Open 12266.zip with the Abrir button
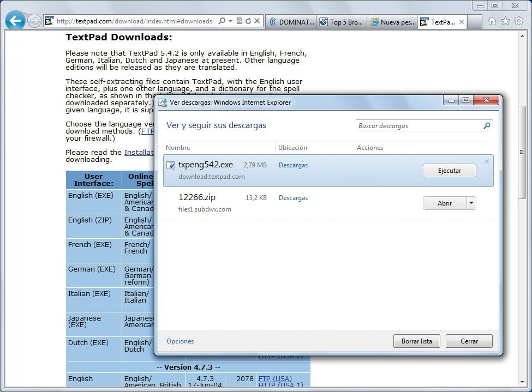The width and height of the screenshot is (532, 392). (x=445, y=203)
